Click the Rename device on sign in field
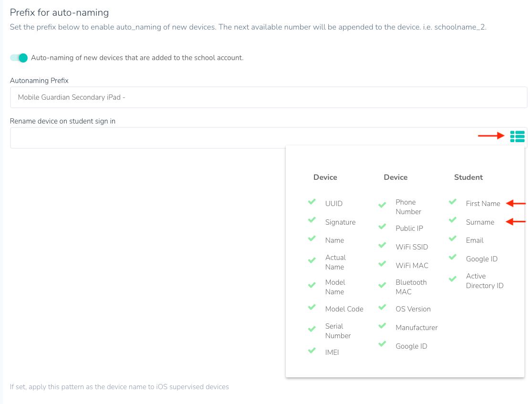The height and width of the screenshot is (404, 532). click(x=243, y=138)
